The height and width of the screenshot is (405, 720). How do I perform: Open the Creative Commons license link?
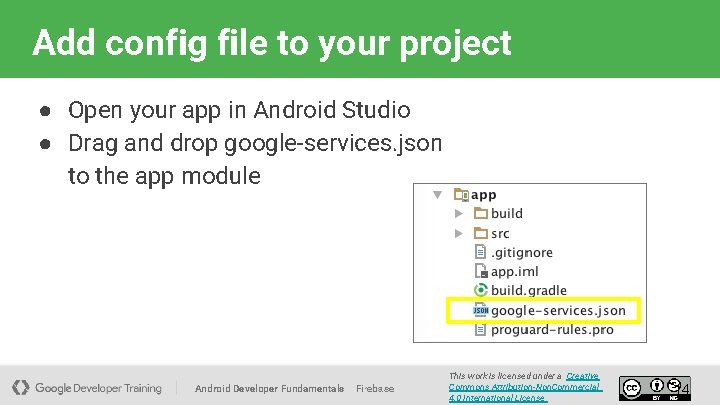(524, 387)
